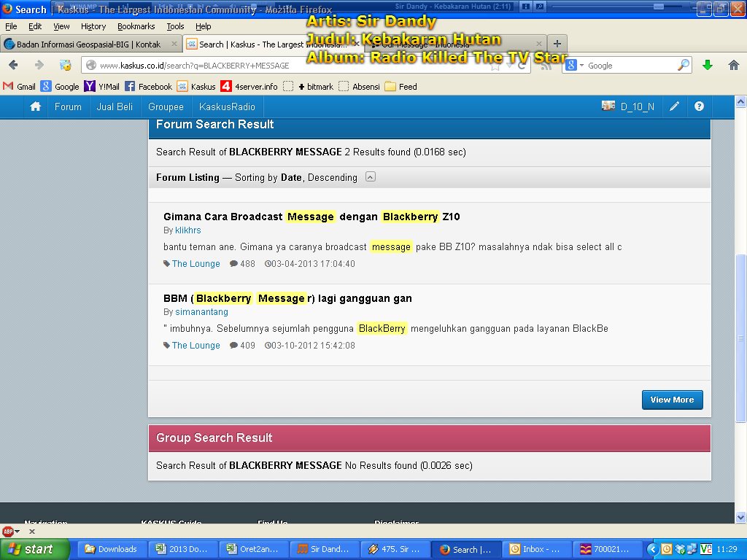Open the Tools menu
The width and height of the screenshot is (747, 560).
tap(175, 26)
